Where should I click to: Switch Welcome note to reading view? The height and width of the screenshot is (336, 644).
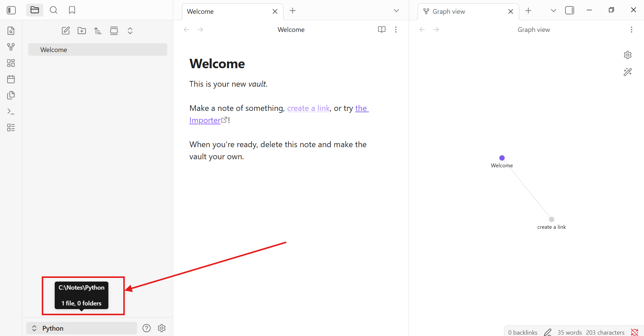point(381,30)
